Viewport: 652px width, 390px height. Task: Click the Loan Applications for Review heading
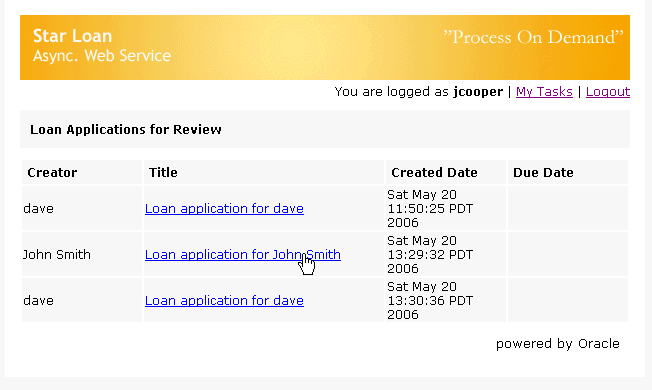tap(126, 130)
